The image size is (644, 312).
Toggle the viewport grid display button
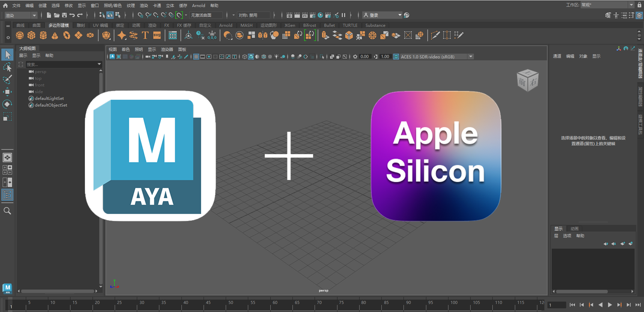196,57
